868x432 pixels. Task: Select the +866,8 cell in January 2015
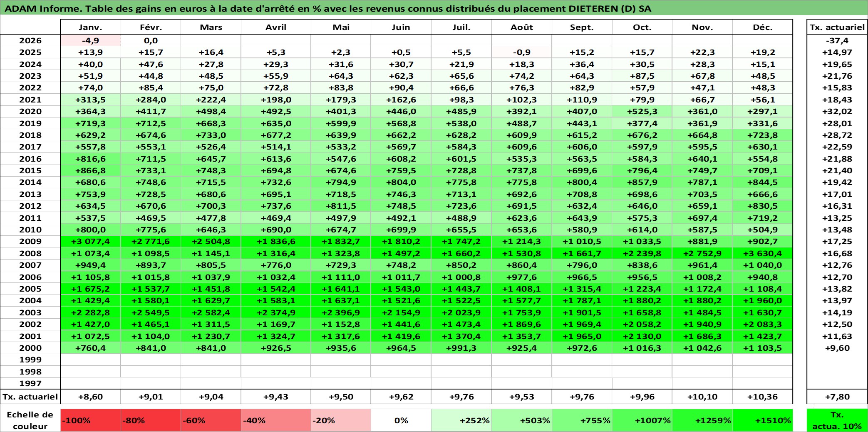91,170
